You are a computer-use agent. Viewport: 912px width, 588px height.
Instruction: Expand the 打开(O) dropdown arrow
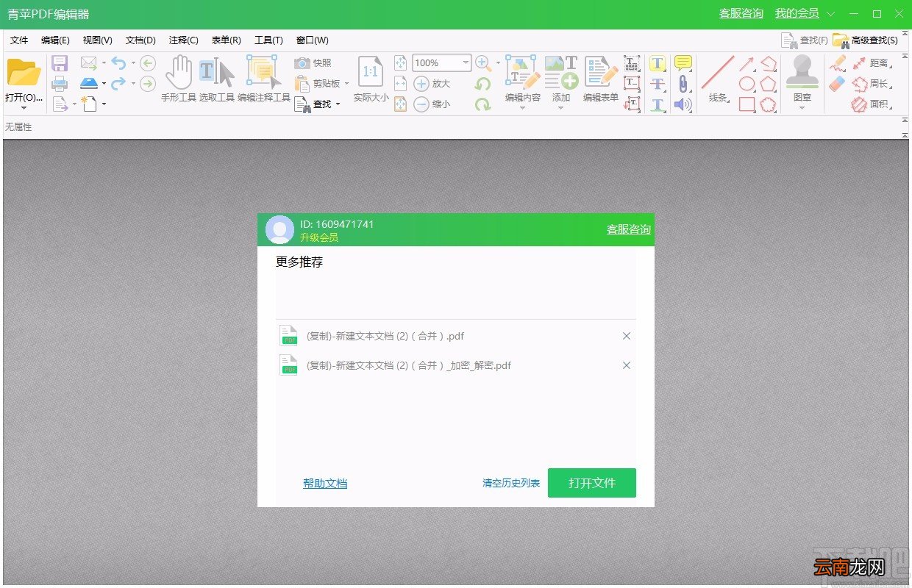tap(24, 107)
